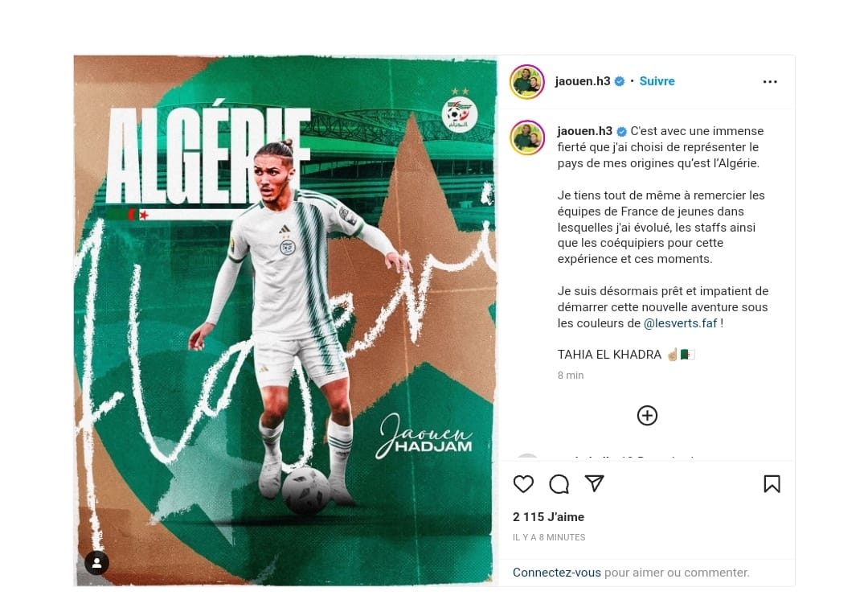Open the @lesverts.faf mention link
868x612 pixels.
tap(681, 323)
